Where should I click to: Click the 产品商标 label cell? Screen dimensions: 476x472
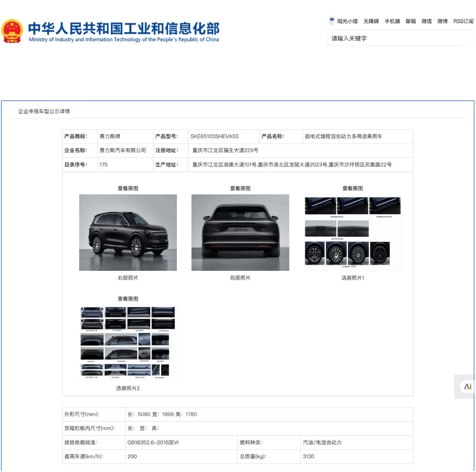(x=80, y=137)
